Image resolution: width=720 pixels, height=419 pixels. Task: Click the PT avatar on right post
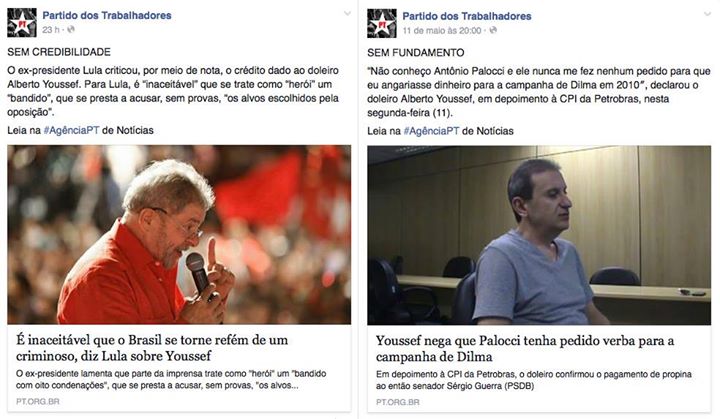[382, 23]
